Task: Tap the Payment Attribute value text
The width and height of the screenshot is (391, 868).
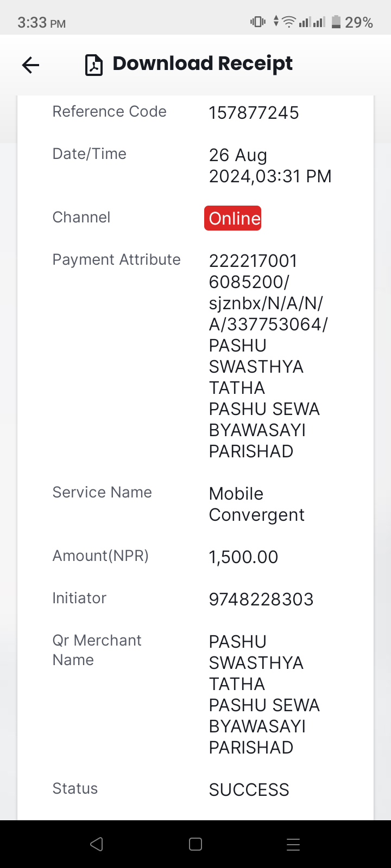Action: [x=268, y=356]
